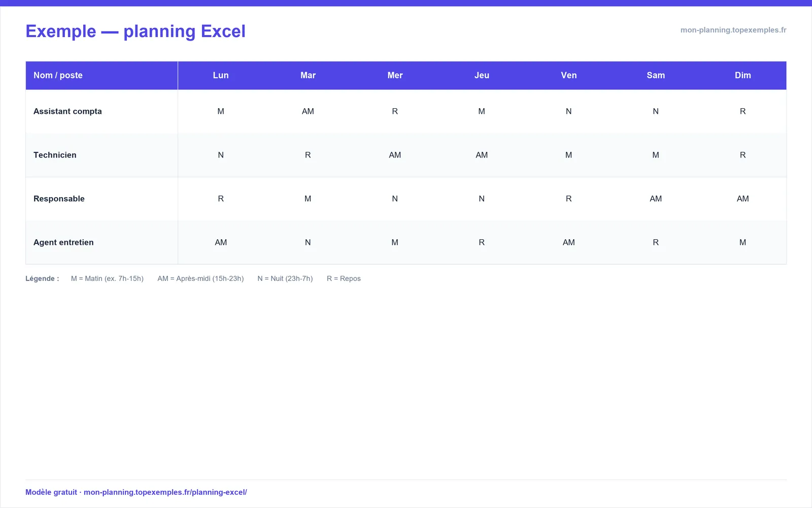
Task: Select Assistant compta's Dim cell
Action: [743, 111]
